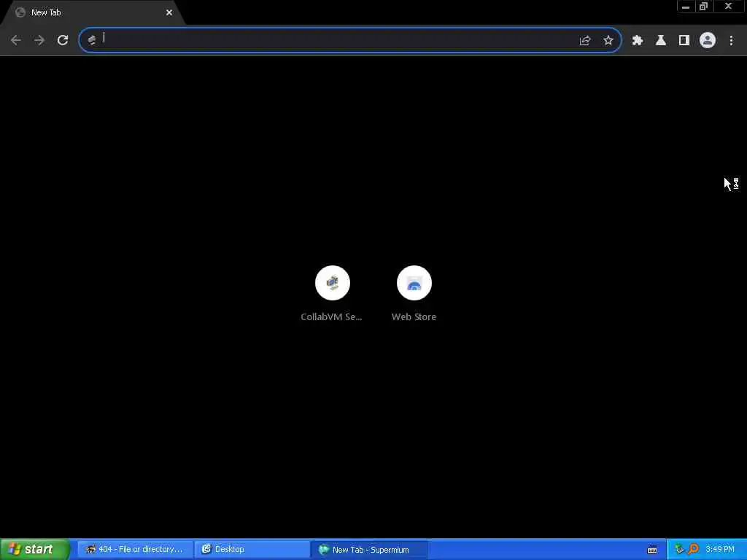This screenshot has width=747, height=560.
Task: Select the New Tab tab
Action: coord(93,12)
